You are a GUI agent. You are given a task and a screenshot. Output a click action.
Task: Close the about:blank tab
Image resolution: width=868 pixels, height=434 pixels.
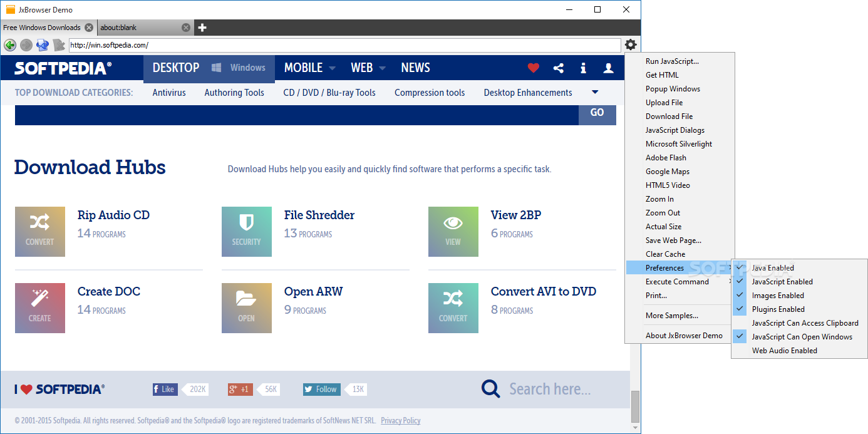tap(186, 28)
